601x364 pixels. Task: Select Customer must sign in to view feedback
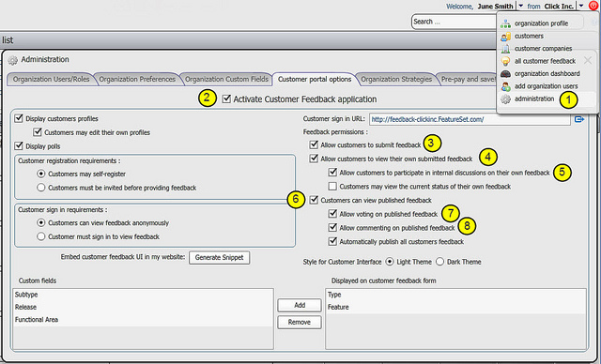[x=41, y=236]
